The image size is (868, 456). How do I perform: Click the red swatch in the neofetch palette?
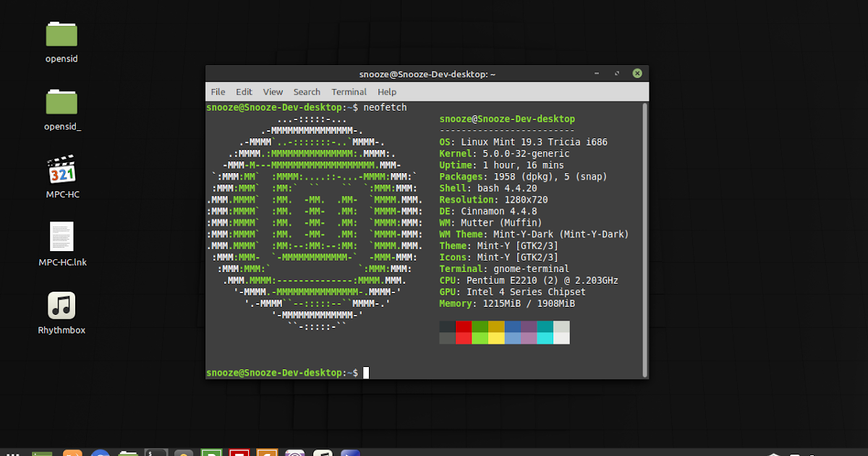[x=463, y=328]
